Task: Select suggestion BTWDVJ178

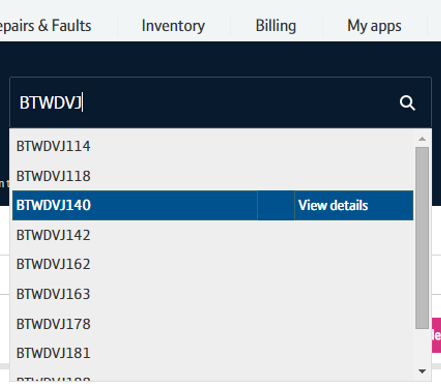Action: pyautogui.click(x=213, y=324)
